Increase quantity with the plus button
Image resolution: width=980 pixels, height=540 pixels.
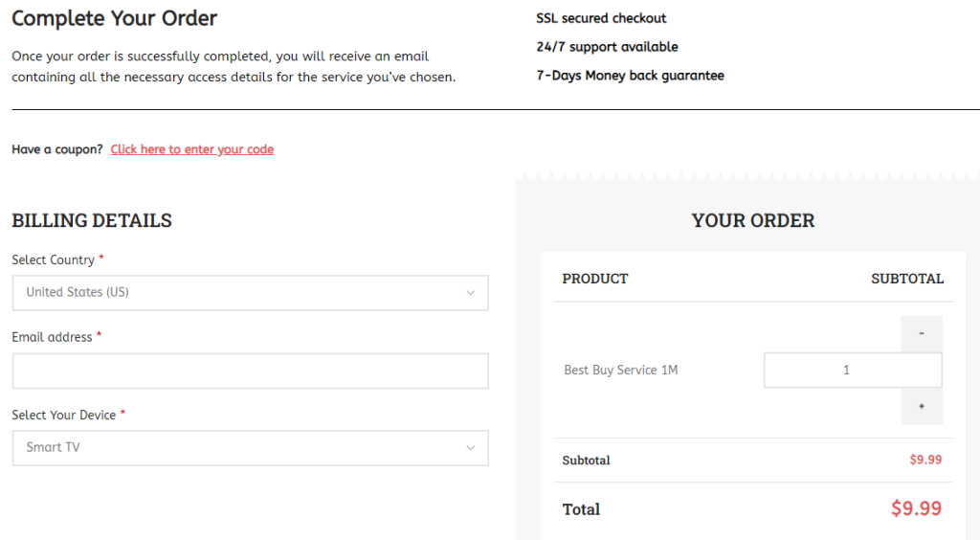pyautogui.click(x=922, y=407)
